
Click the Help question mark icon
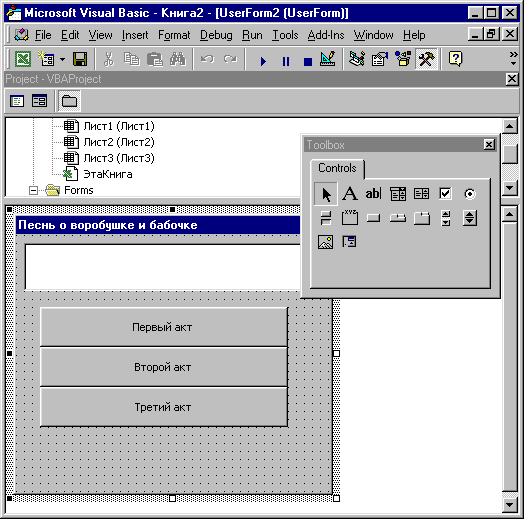455,59
